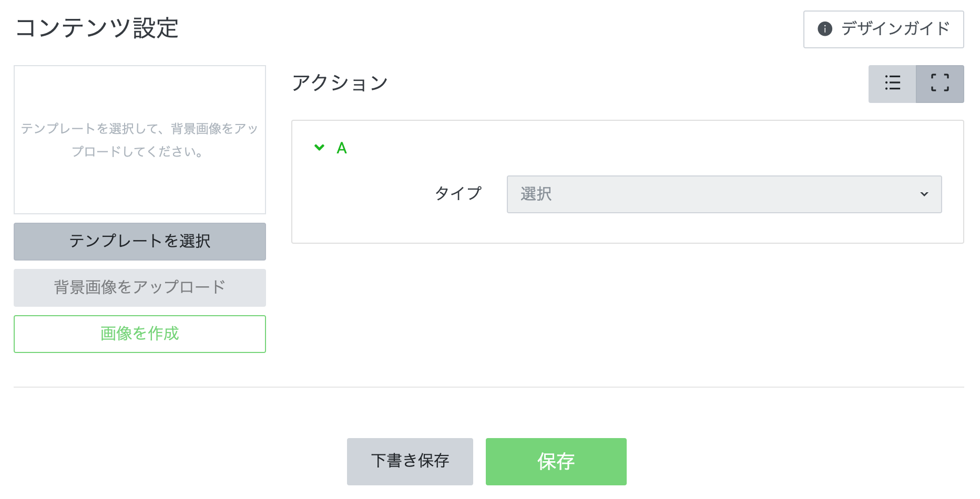Click the arrow on the 選択 combo box

924,194
